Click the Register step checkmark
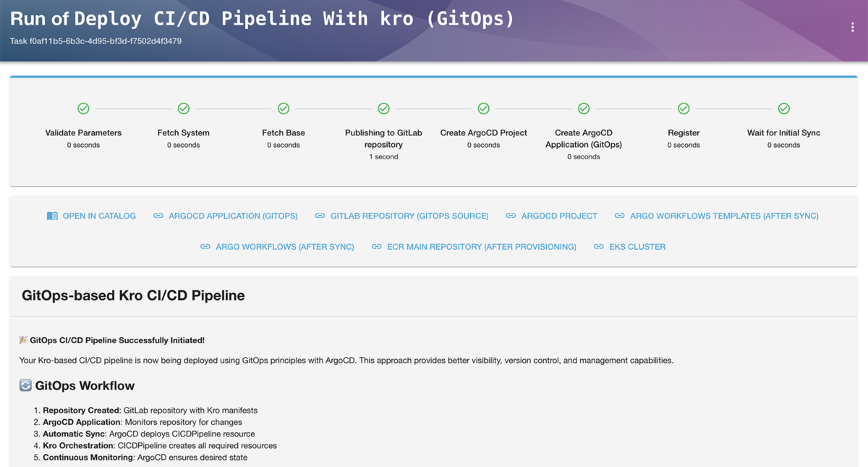This screenshot has width=868, height=467. (x=684, y=109)
